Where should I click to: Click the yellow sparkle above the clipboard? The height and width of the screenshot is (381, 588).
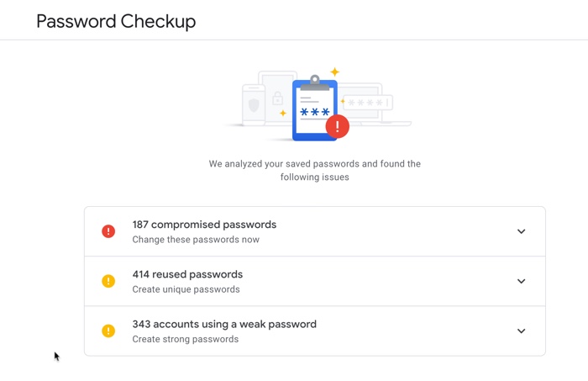tap(334, 71)
